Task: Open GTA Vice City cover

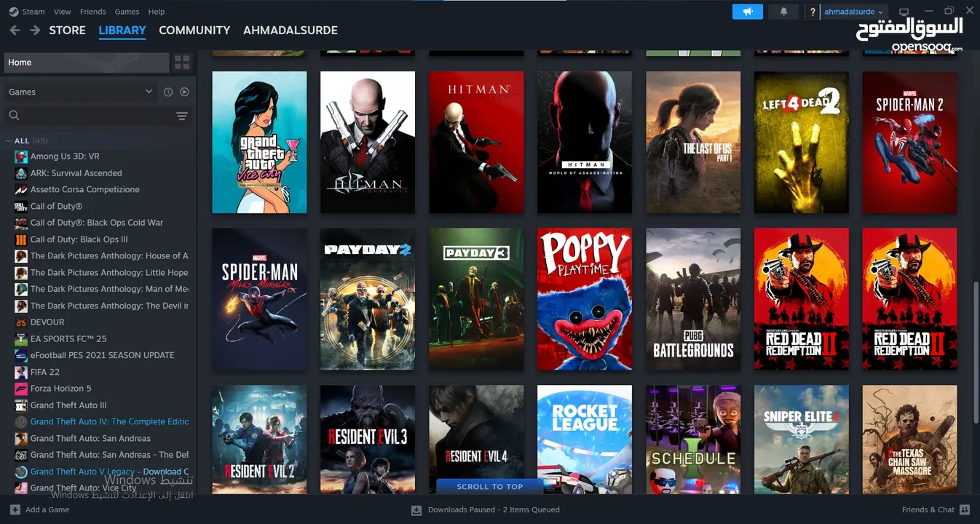Action: pos(259,142)
